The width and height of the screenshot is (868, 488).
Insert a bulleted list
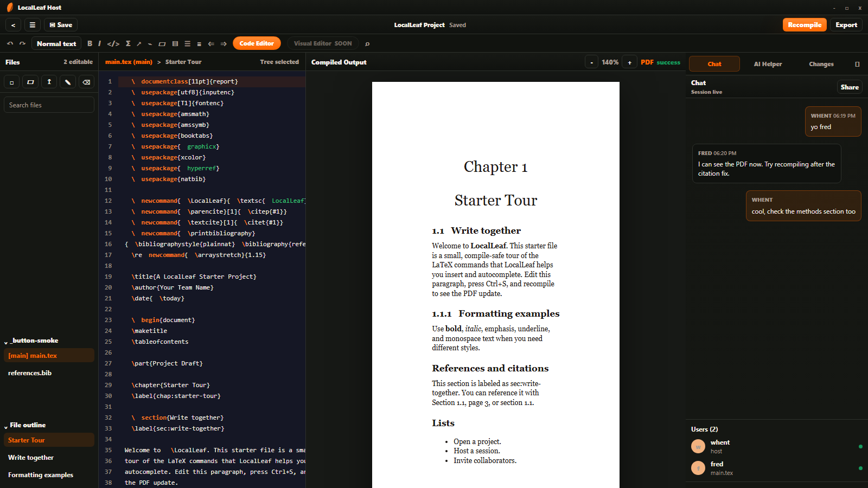pos(188,44)
